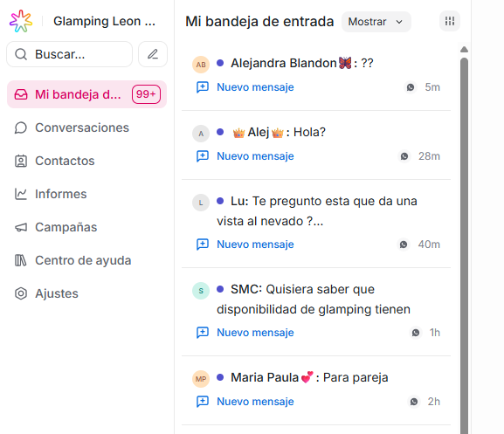Click the colorful star app logo
Image resolution: width=504 pixels, height=434 pixels.
point(21,21)
